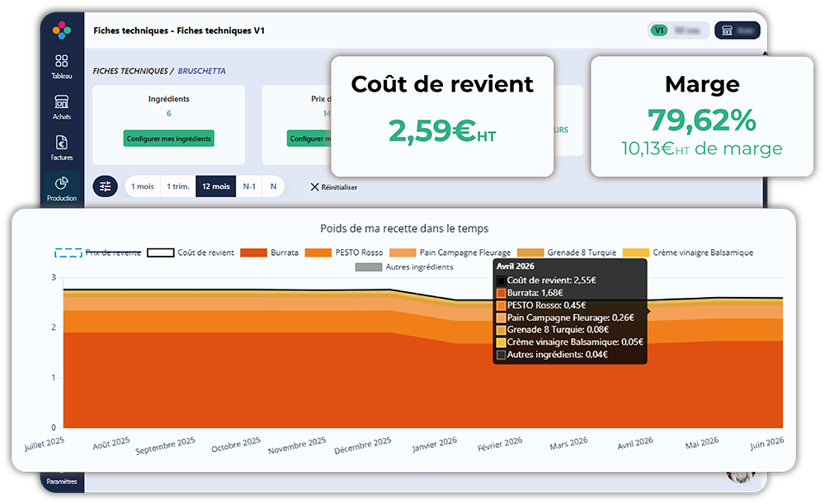825x504 pixels.
Task: Open the Tableau dashboard icon
Action: 62,61
